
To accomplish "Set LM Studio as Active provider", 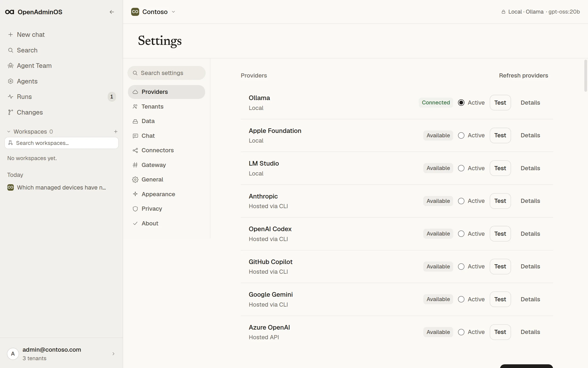I will pyautogui.click(x=461, y=168).
